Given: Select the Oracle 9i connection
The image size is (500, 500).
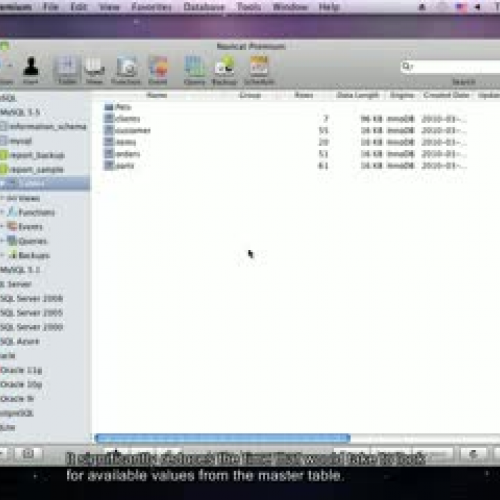Looking at the screenshot, I should coord(17,399).
